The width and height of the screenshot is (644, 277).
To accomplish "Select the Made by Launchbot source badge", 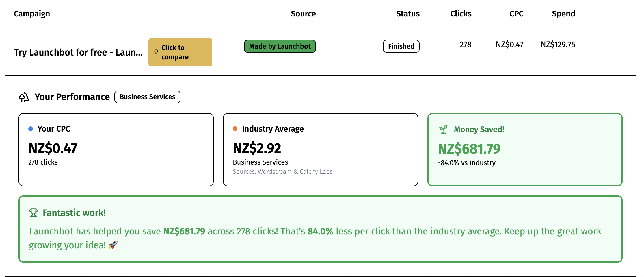I will pos(280,46).
